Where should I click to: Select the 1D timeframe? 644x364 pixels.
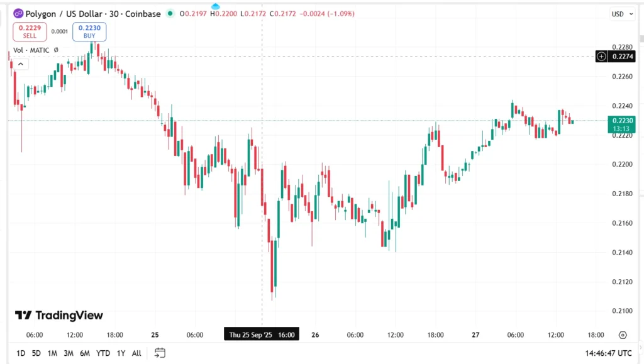(x=20, y=353)
